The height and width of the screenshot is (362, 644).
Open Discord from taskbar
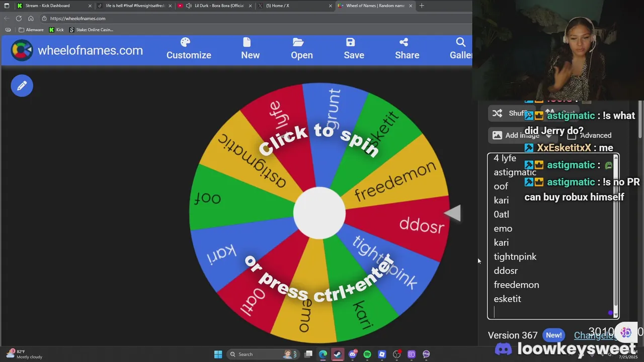point(353,354)
